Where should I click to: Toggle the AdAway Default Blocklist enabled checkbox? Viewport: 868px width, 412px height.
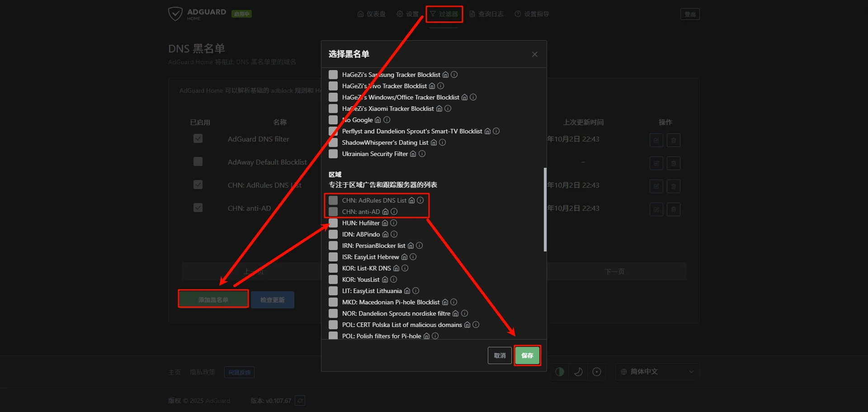click(198, 161)
